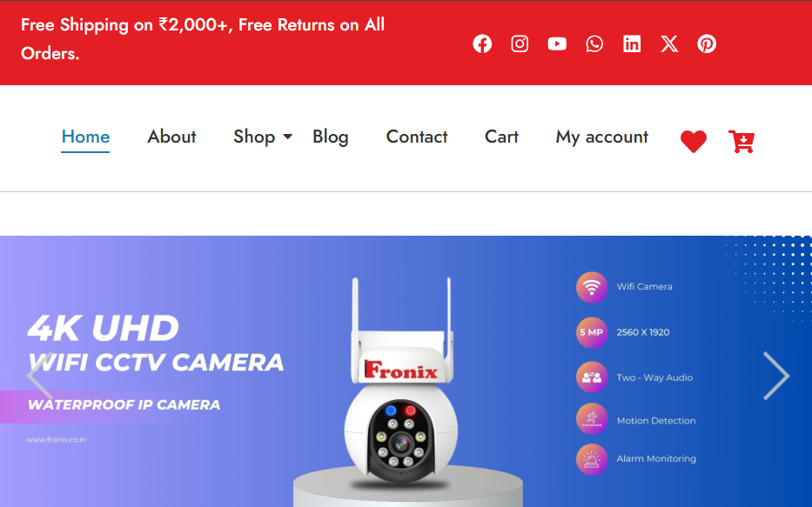Open My account page
The image size is (812, 507).
tap(601, 137)
